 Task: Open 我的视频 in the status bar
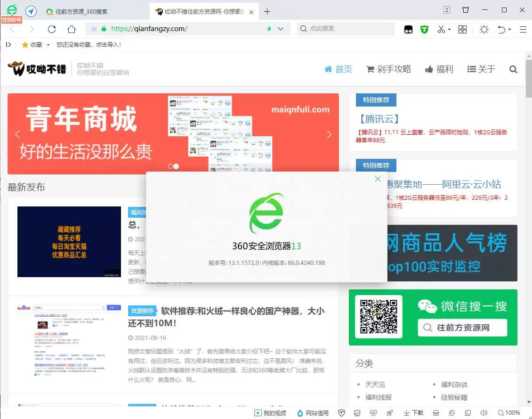pyautogui.click(x=270, y=413)
